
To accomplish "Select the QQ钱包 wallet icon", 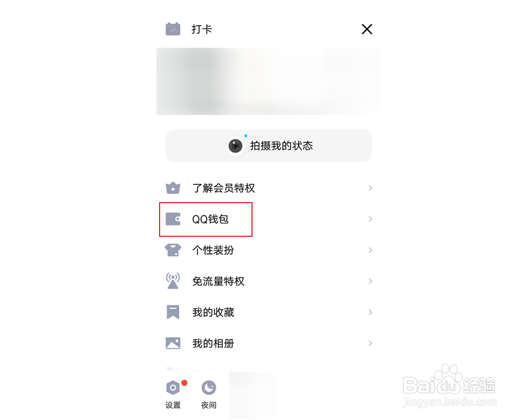I will coord(173,219).
